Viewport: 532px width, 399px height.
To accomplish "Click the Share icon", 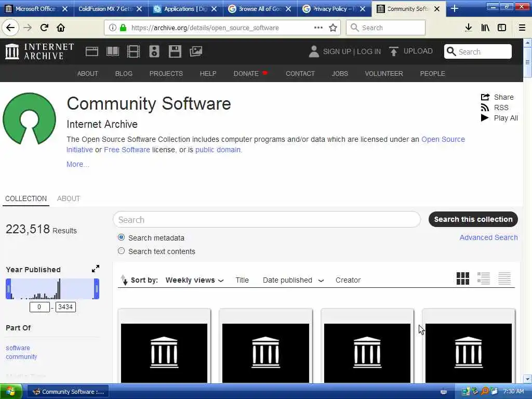I will 485,97.
